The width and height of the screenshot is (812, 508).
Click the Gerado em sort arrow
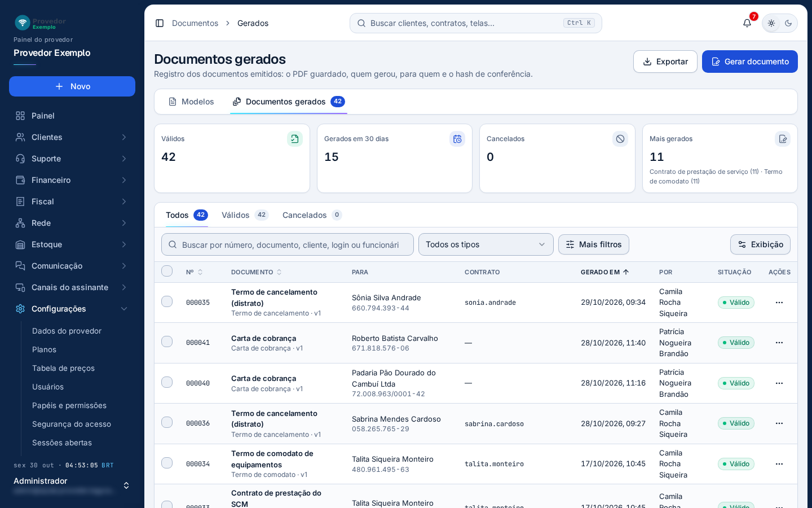point(626,272)
